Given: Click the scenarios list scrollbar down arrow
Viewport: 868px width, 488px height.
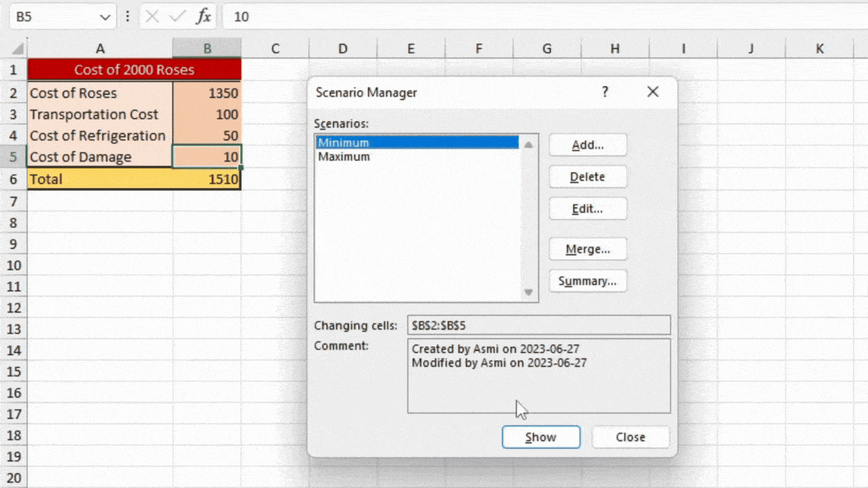Looking at the screenshot, I should [530, 291].
